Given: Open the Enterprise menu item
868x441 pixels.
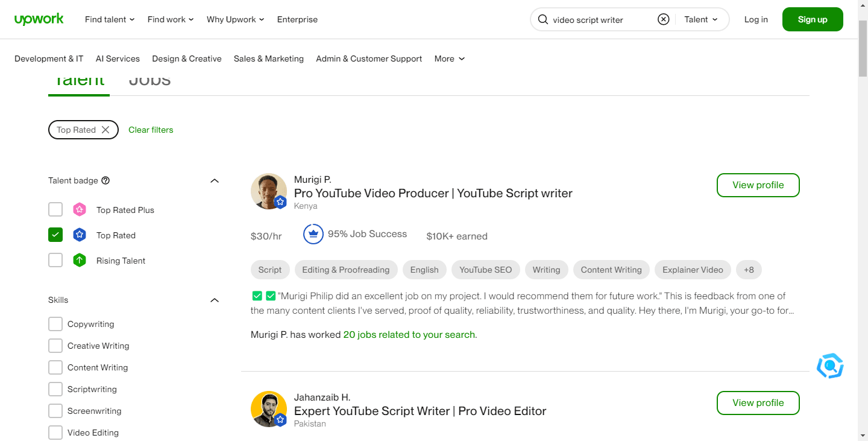Looking at the screenshot, I should point(297,19).
